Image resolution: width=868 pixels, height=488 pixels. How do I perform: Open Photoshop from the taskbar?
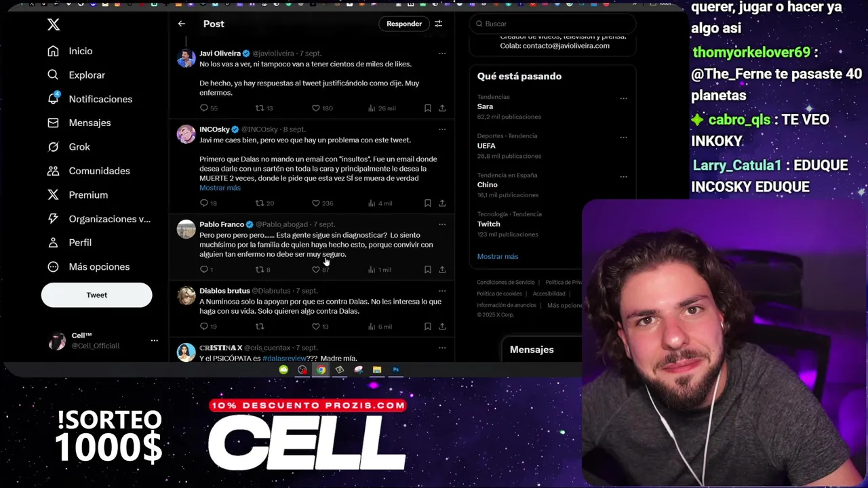click(396, 369)
